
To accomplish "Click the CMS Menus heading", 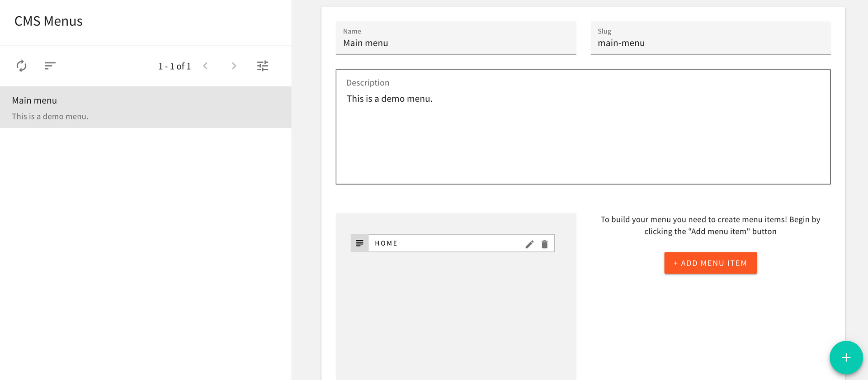I will 48,21.
